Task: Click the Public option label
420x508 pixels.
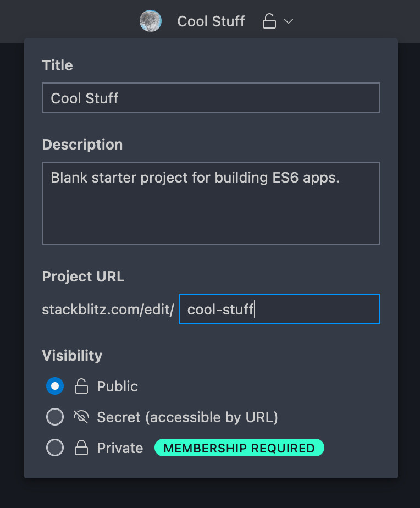Action: coord(117,386)
